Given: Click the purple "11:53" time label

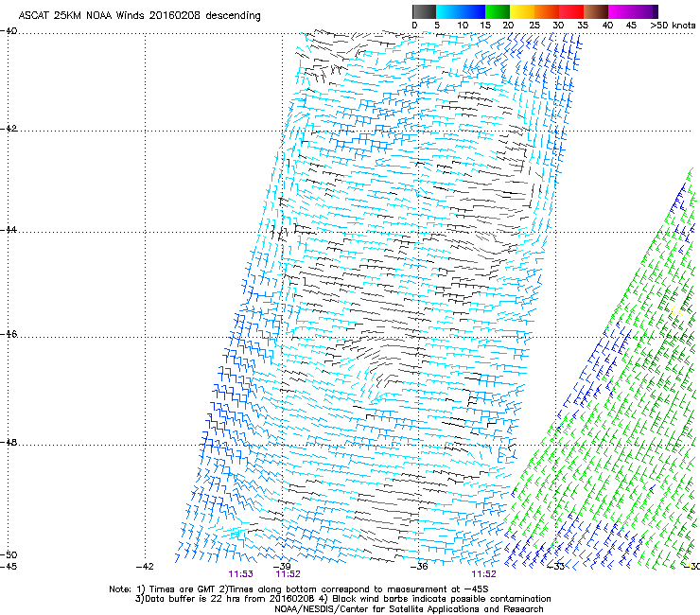Looking at the screenshot, I should tap(240, 574).
